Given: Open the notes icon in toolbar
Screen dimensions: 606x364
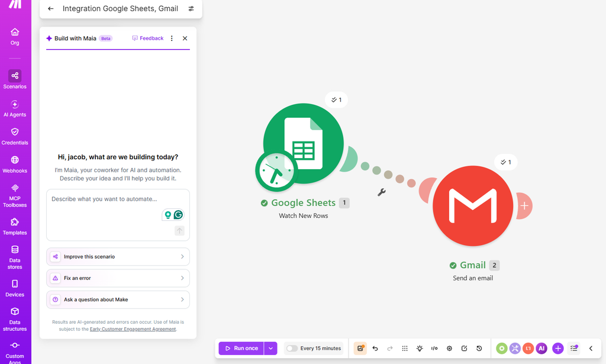Looking at the screenshot, I should pos(464,348).
